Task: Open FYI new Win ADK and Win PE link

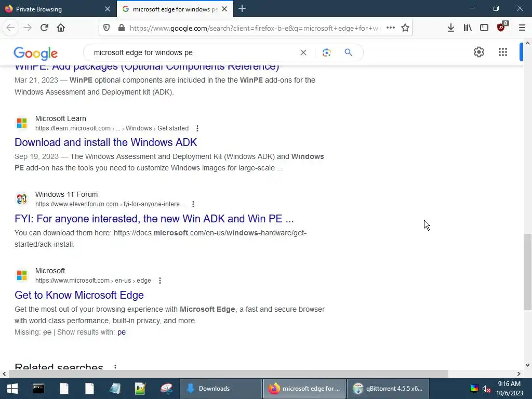Action: (x=154, y=219)
